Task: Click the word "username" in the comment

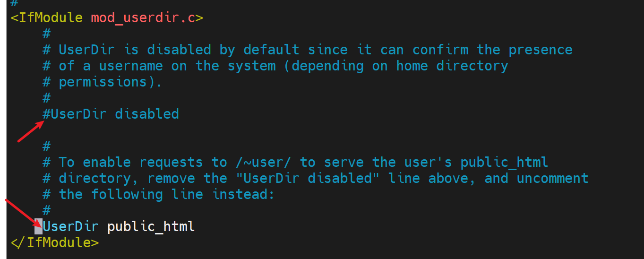Action: point(131,66)
